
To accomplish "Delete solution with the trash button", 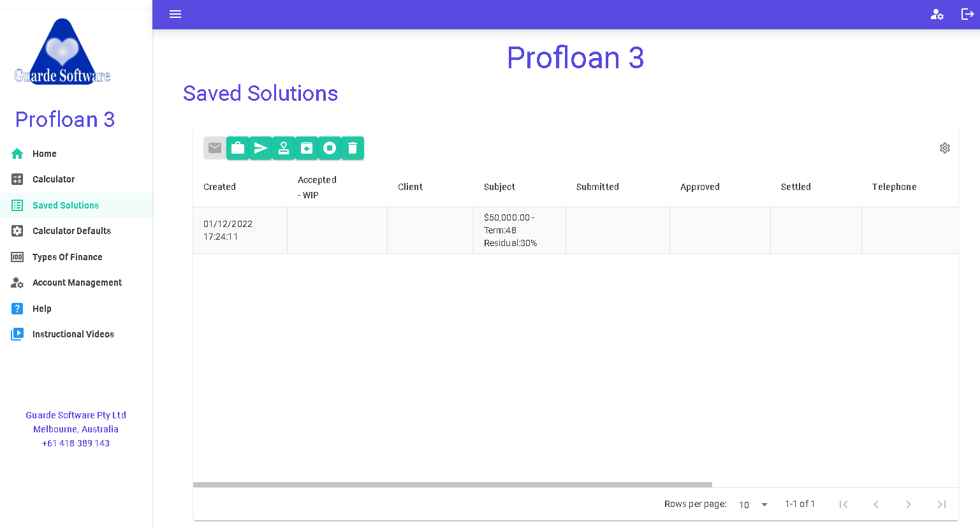I will pyautogui.click(x=353, y=148).
